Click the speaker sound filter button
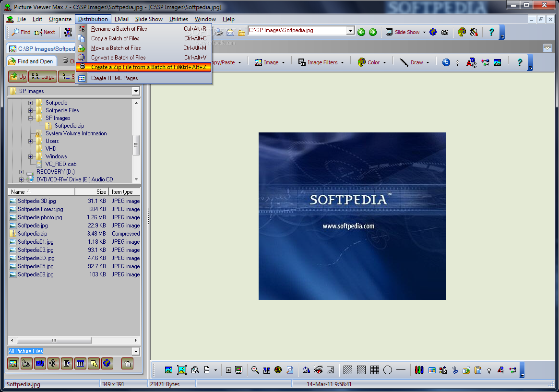Screen dimensions: 559x392 (53, 364)
